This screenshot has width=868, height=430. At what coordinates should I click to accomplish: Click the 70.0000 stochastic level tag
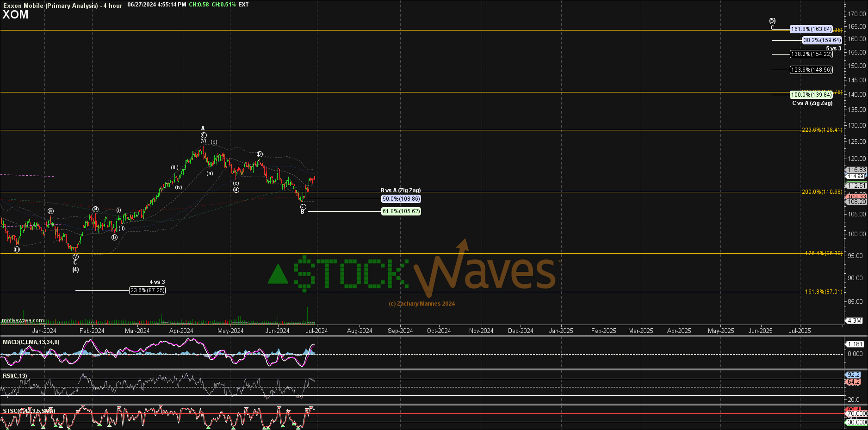tap(857, 414)
